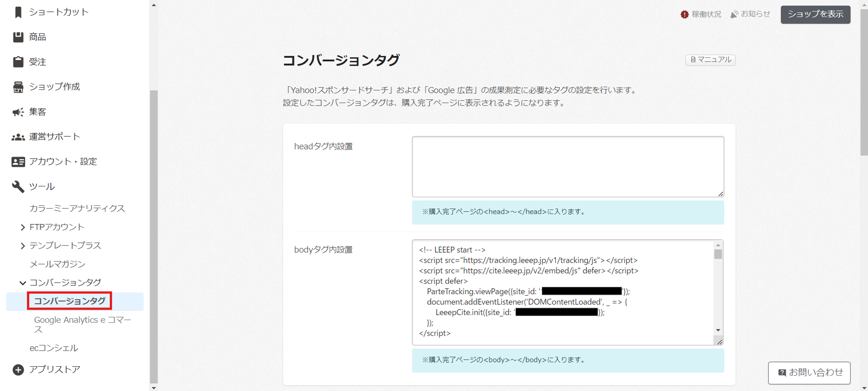Click the ショップ作成 storefront icon
Image resolution: width=868 pixels, height=391 pixels.
click(18, 87)
